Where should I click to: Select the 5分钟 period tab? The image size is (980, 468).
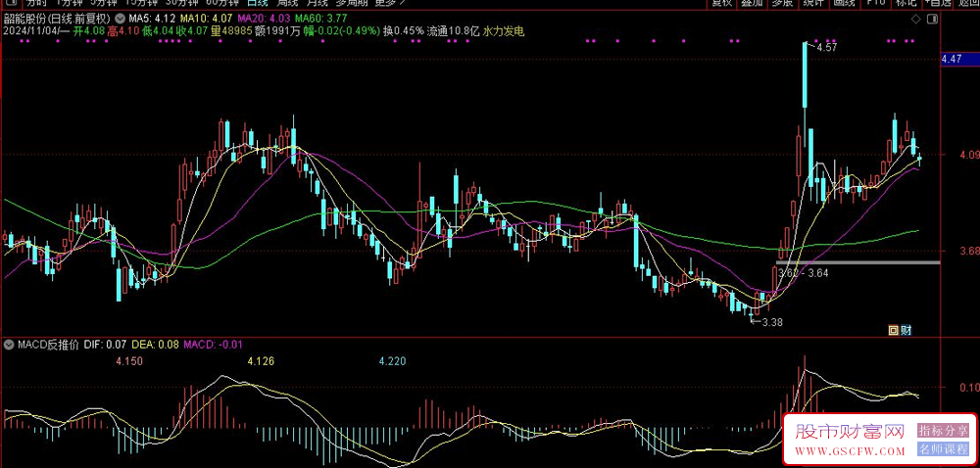[104, 3]
